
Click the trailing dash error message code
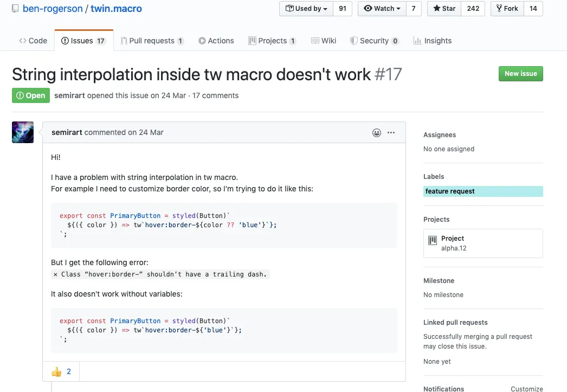point(160,274)
